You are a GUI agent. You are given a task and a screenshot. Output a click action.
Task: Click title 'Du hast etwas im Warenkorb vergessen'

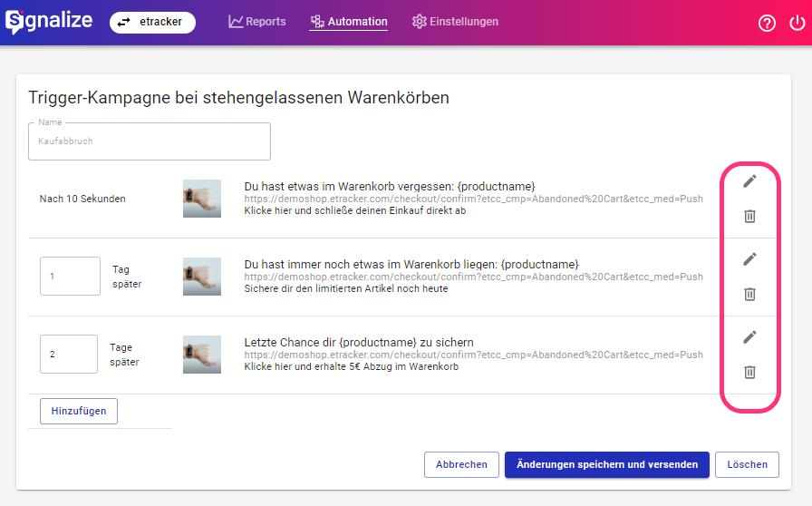(390, 187)
